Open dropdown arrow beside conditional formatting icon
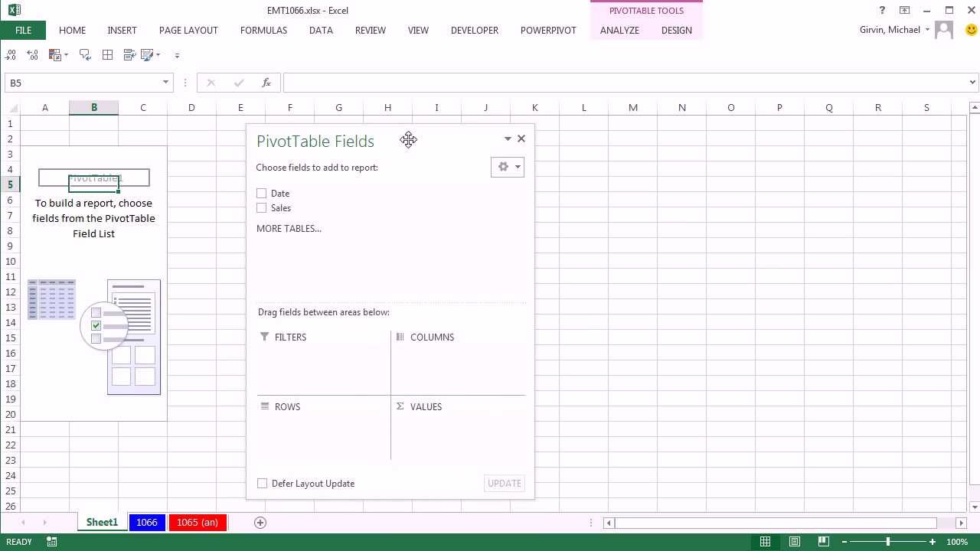The image size is (980, 551). click(x=66, y=55)
